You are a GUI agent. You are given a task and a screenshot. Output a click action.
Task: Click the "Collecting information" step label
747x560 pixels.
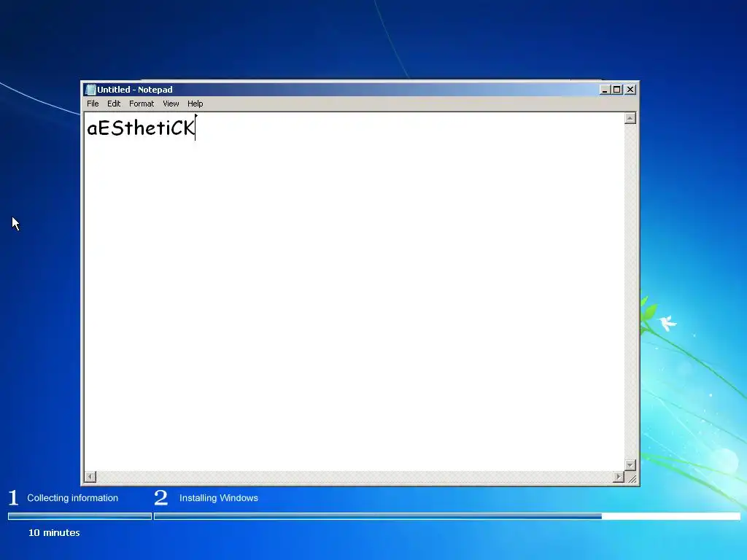(72, 497)
